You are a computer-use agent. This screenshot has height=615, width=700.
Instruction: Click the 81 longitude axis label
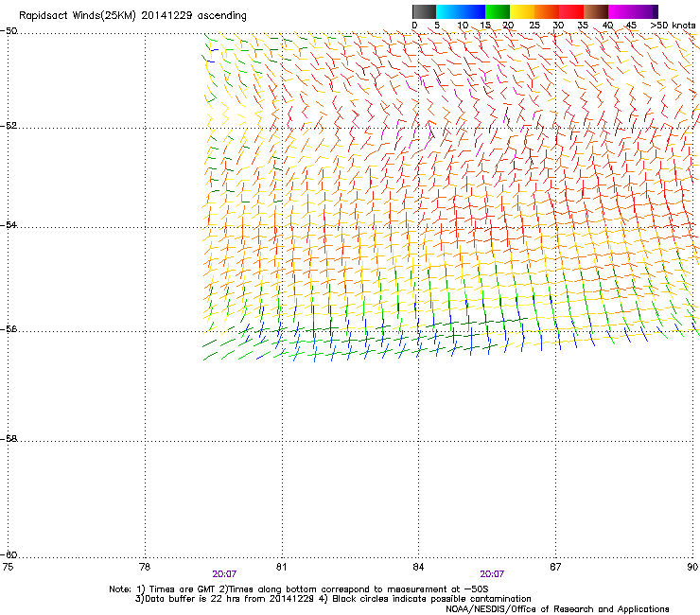(x=281, y=567)
